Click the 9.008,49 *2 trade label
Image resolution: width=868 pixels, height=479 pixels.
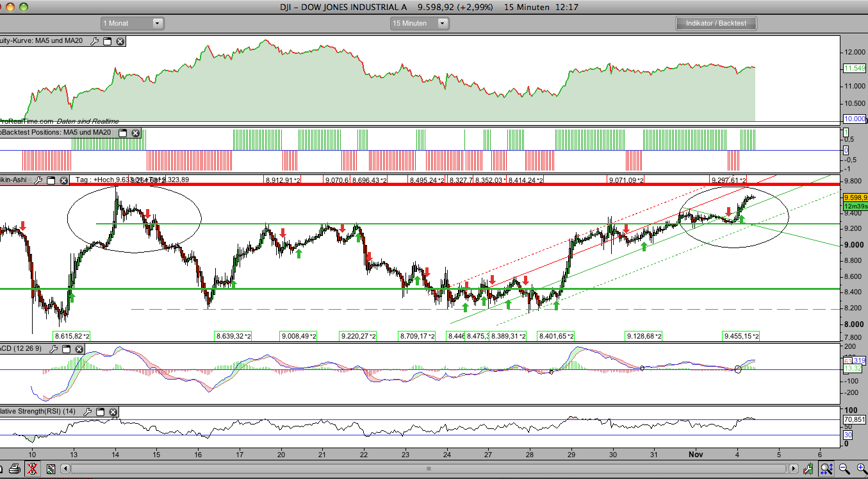tap(299, 336)
